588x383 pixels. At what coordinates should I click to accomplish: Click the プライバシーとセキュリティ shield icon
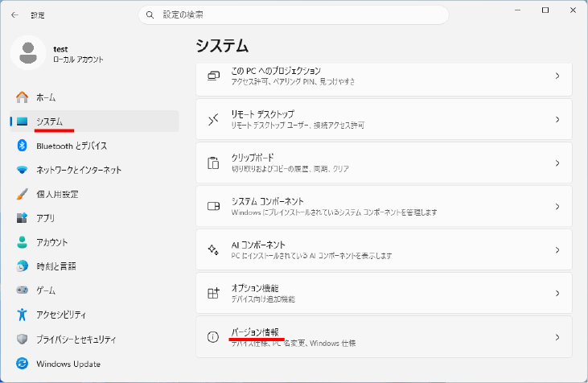click(23, 339)
